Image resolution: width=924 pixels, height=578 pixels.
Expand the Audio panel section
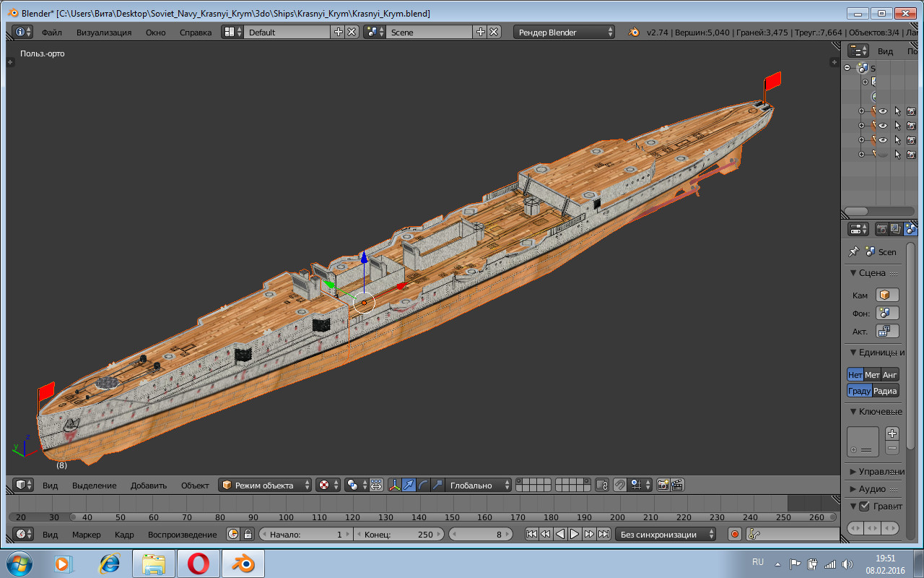(872, 488)
